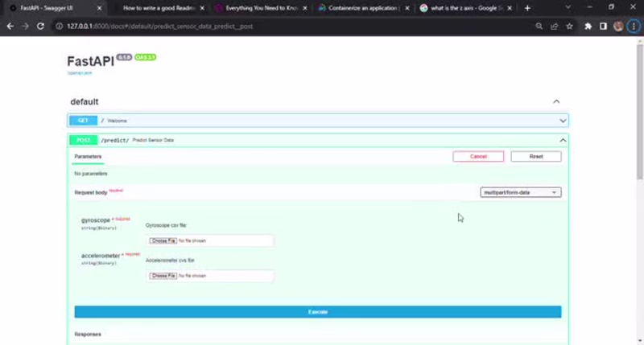Screen dimensions: 644x345
Task: Click the /predict/ endpoint path text
Action: tap(115, 140)
